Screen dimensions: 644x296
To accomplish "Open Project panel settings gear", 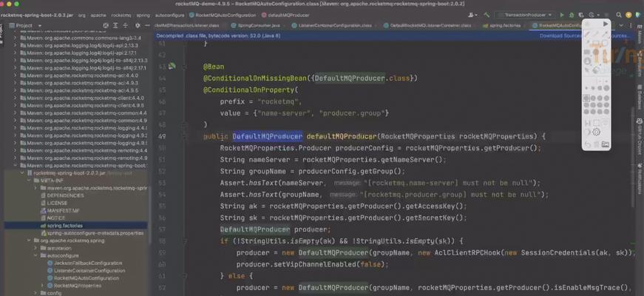I will (x=138, y=25).
